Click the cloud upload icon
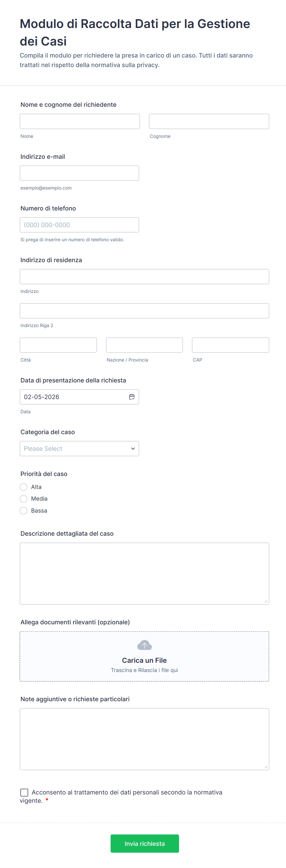 click(x=145, y=645)
